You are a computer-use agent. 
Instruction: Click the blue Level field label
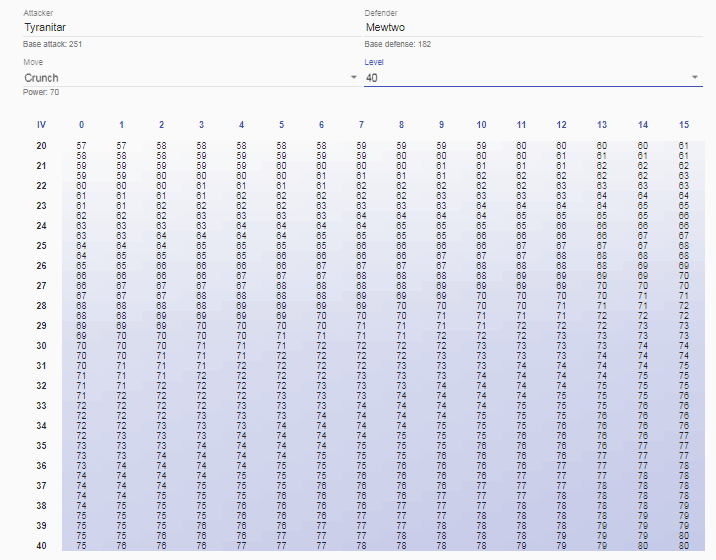(374, 62)
